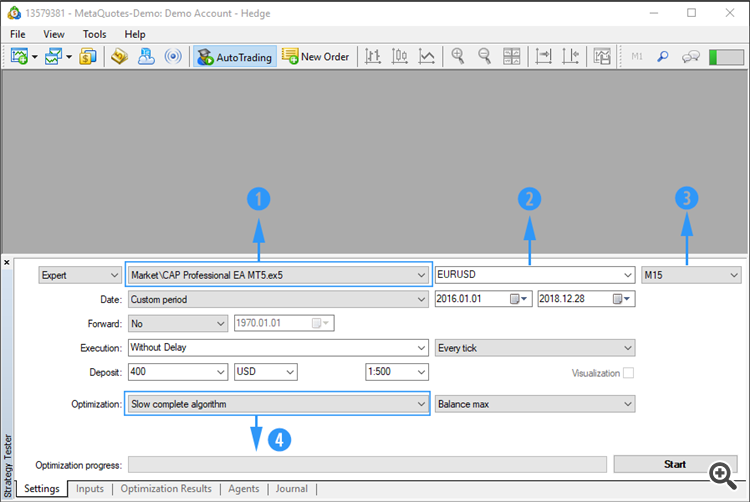Open the Navigator icon
Image resolution: width=750 pixels, height=502 pixels.
click(146, 56)
